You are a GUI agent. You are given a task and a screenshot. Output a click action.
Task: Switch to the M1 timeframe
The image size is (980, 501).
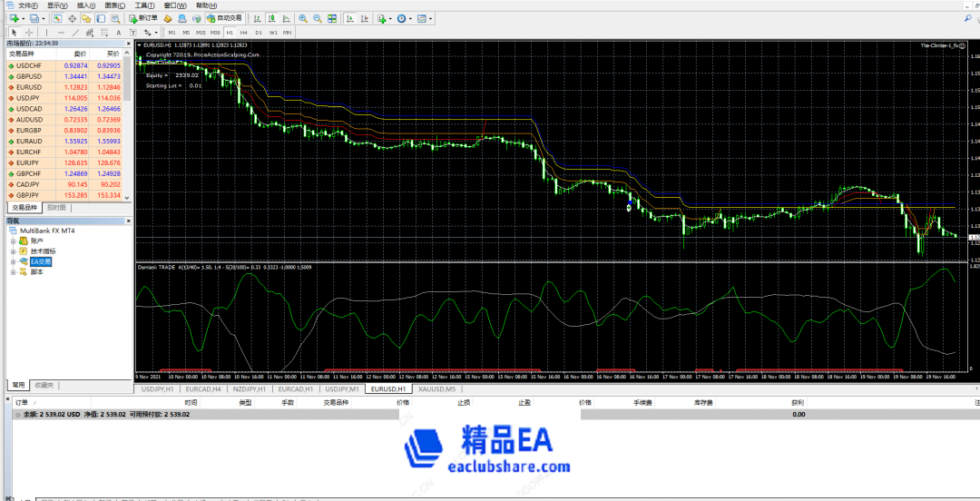171,32
